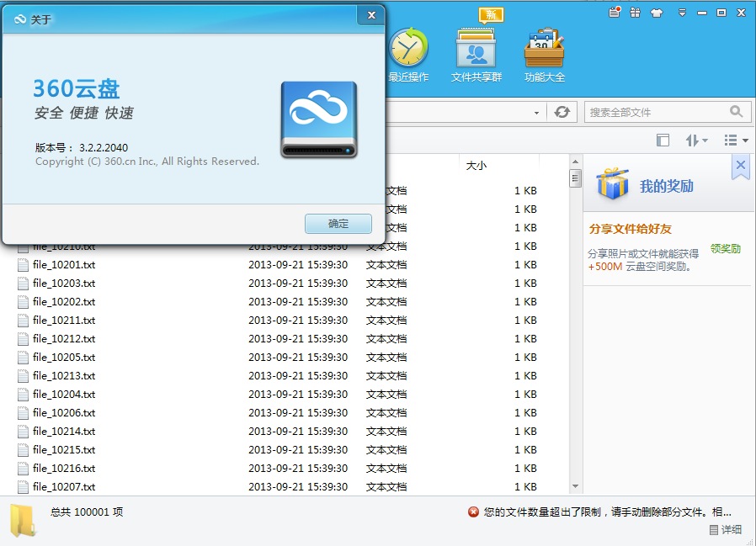Image resolution: width=756 pixels, height=546 pixels.
Task: Click the 文本文档 type of file_10216.txt
Action: (386, 469)
